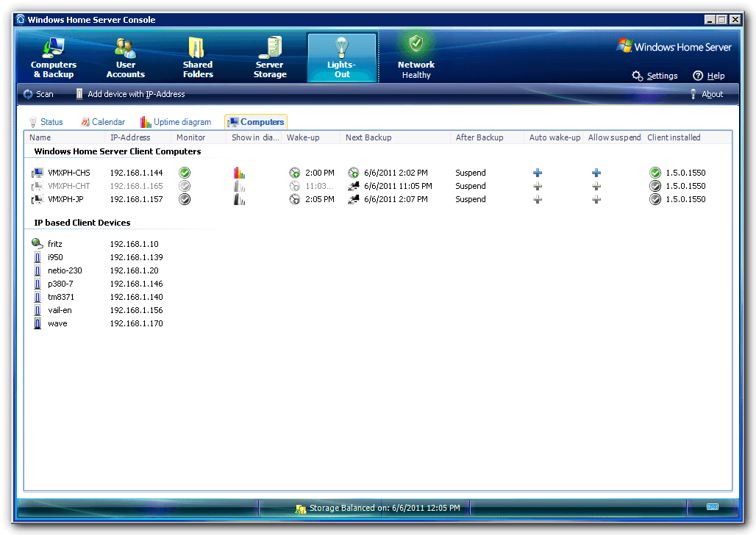
Task: Toggle show in diagram for VMXPH-CHS
Action: [x=239, y=173]
